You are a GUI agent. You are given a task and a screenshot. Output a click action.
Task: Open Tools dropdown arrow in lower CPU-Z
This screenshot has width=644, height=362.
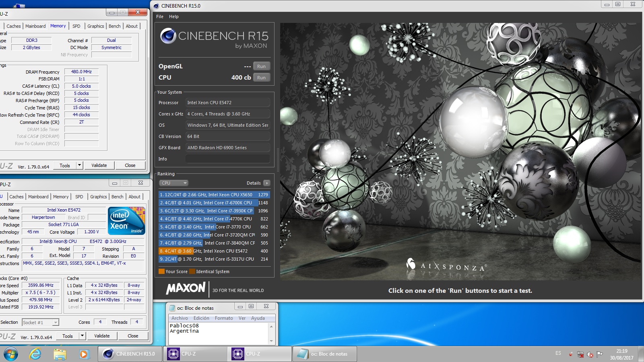82,336
